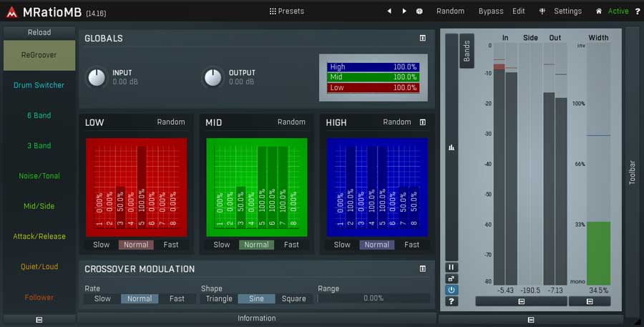This screenshot has height=327, width=644.
Task: Pause the meters
Action: [452, 268]
